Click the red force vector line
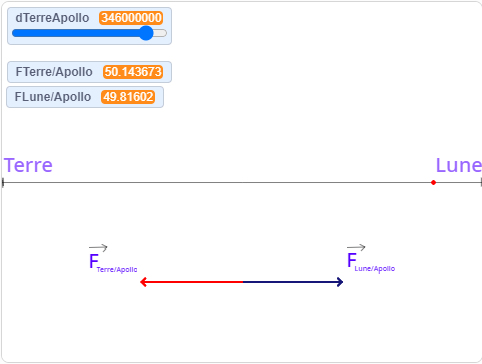 (x=192, y=282)
